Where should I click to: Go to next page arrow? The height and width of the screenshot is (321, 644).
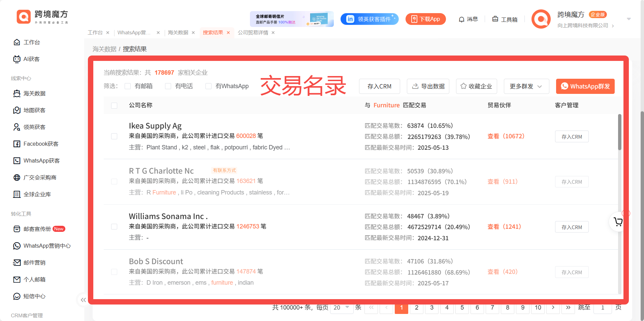553,308
